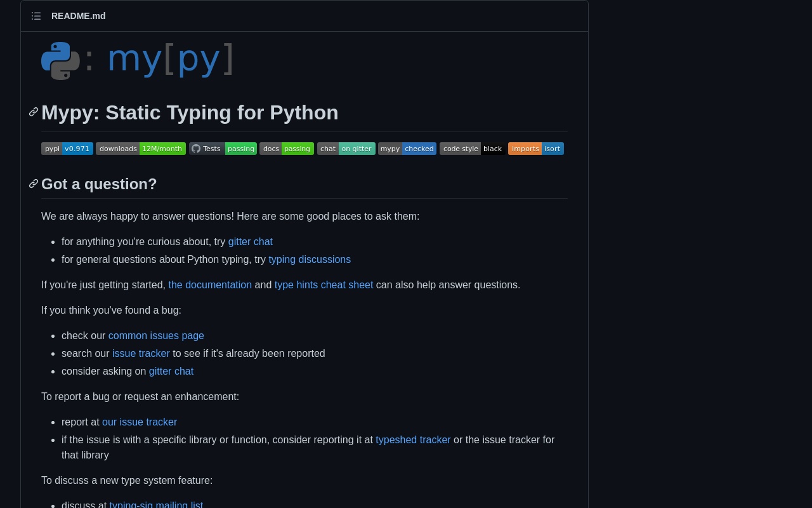Click the mypy Python logo image

[138, 60]
